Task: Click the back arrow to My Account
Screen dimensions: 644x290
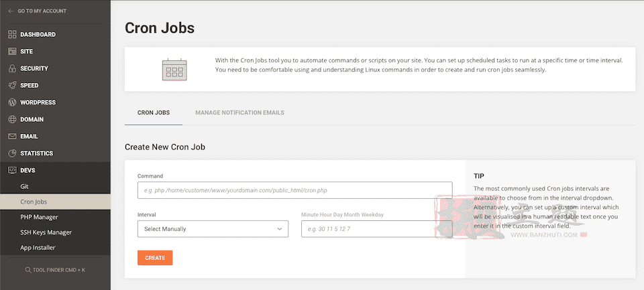Action: pos(11,11)
